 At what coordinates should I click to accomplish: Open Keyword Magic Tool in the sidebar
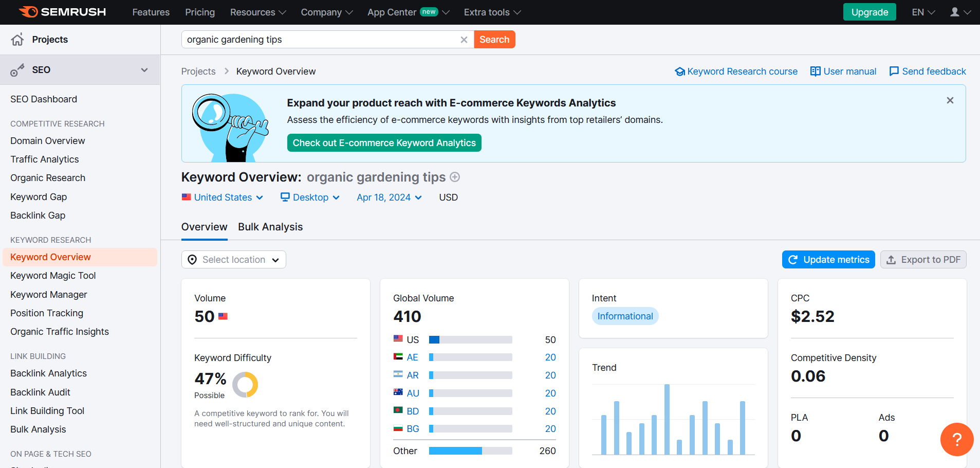click(53, 276)
